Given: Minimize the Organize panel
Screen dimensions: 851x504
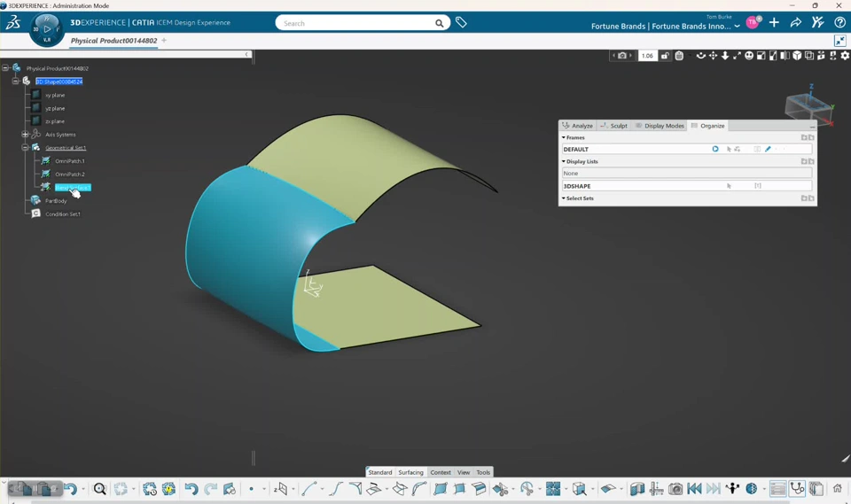Looking at the screenshot, I should tap(813, 126).
